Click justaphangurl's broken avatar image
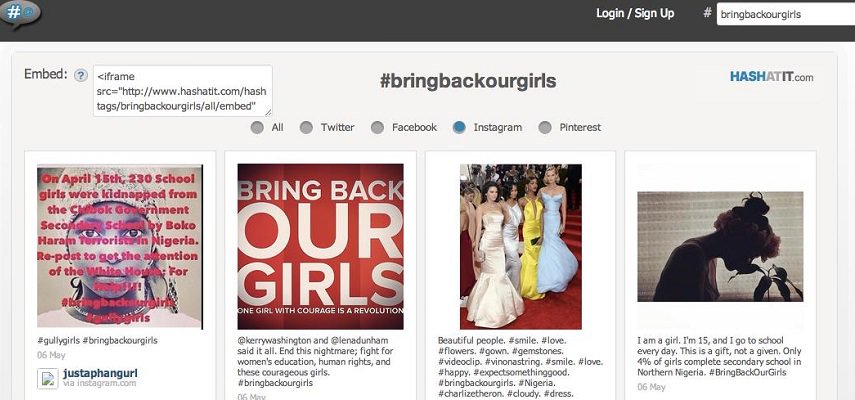Image resolution: width=855 pixels, height=400 pixels. [47, 378]
